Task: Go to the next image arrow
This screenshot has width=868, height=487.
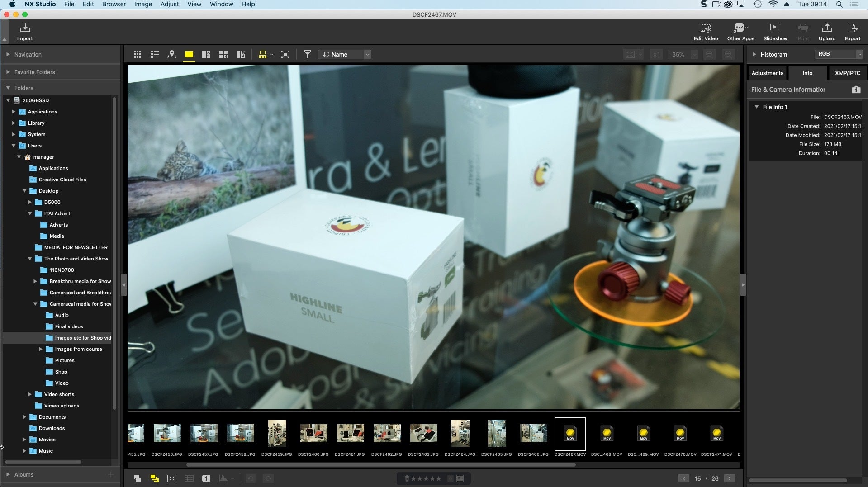Action: (x=729, y=478)
